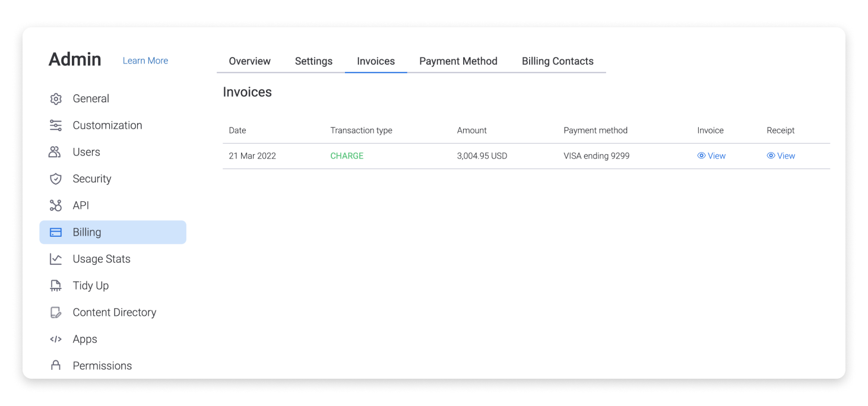868x406 pixels.
Task: Click the eye icon in Receipt column
Action: (x=771, y=156)
